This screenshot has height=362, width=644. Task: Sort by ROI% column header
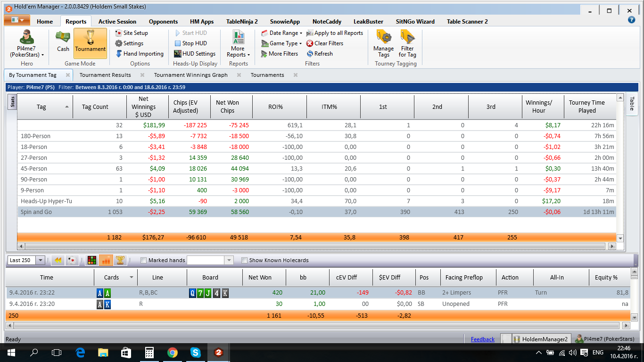click(x=280, y=107)
